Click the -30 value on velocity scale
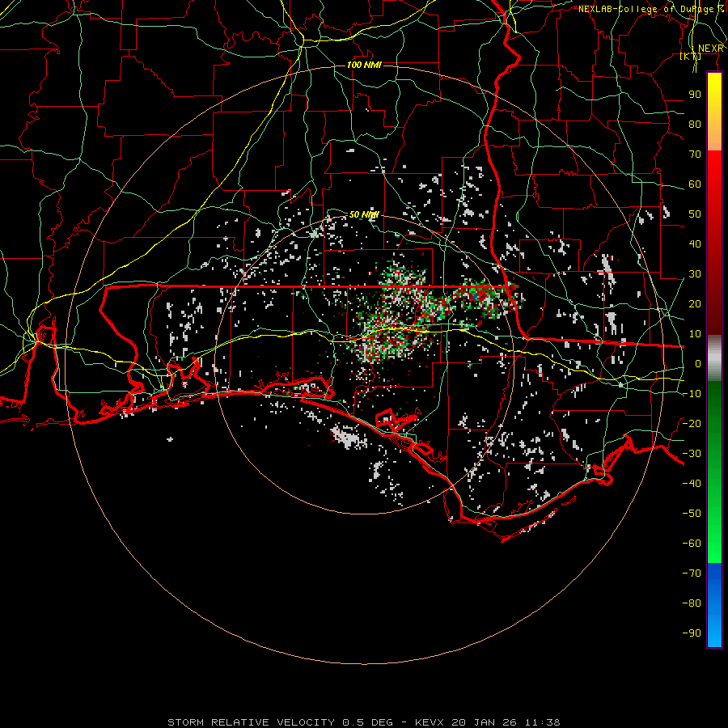The height and width of the screenshot is (728, 728). [692, 454]
